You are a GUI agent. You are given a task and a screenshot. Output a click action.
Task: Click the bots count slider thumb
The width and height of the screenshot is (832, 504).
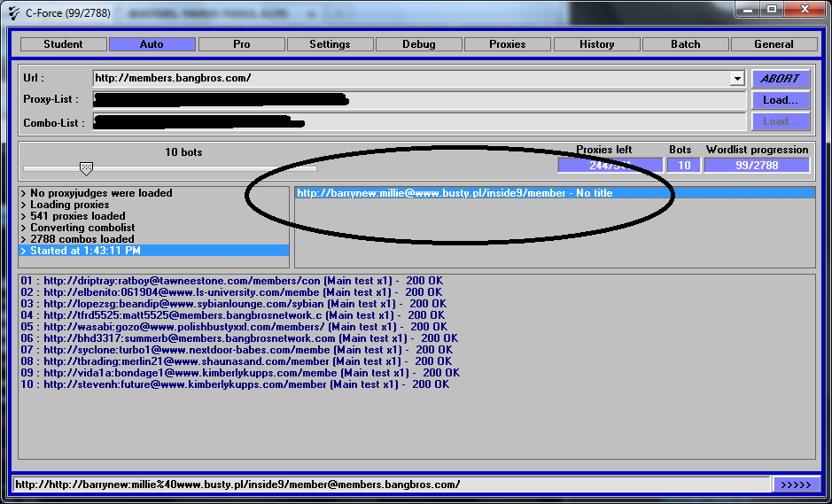[x=86, y=168]
